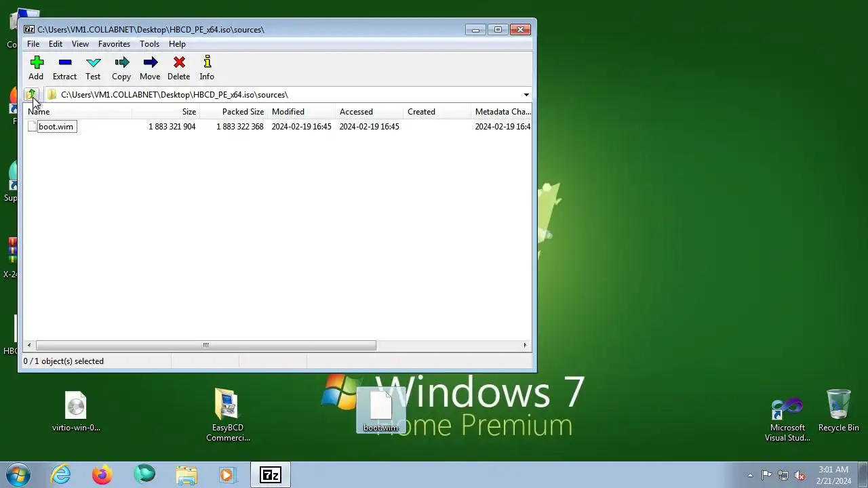Minimize the 7-Zip window
The width and height of the screenshot is (868, 488).
click(475, 30)
